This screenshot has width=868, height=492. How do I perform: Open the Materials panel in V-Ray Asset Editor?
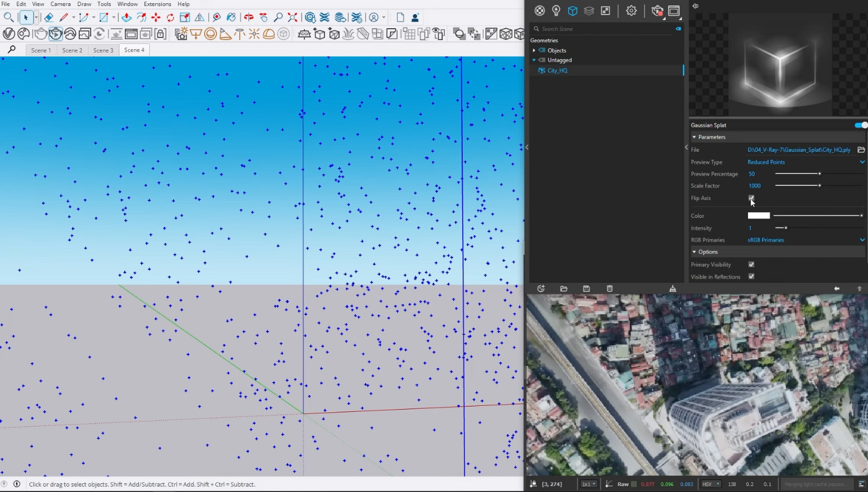click(540, 10)
